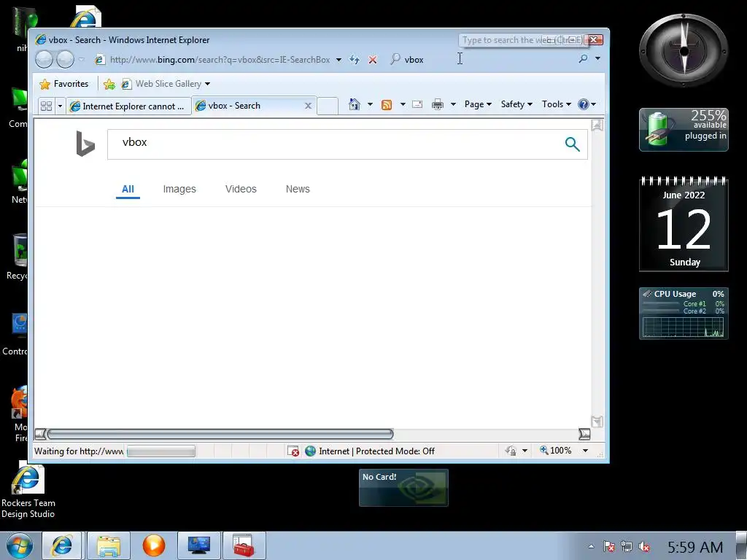Click the search box magnifier button in toolbar
The height and width of the screenshot is (560, 747).
click(583, 58)
